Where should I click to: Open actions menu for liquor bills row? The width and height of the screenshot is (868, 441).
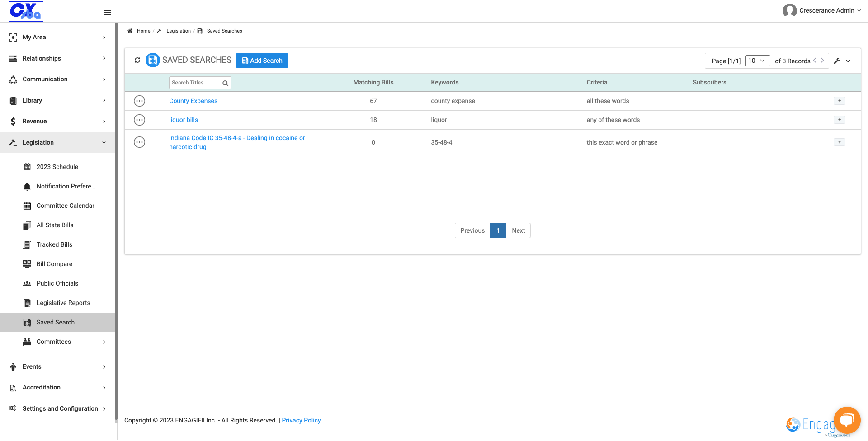tap(140, 120)
